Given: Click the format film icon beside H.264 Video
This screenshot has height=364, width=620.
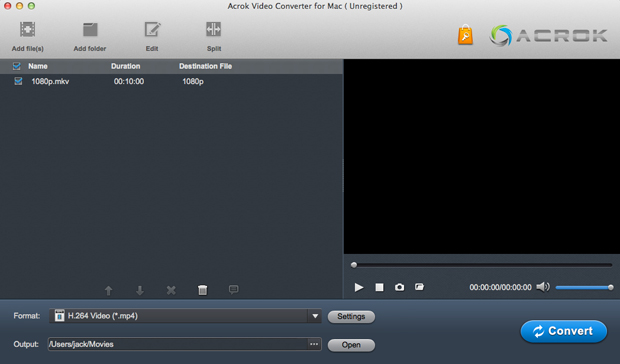Looking at the screenshot, I should click(59, 316).
